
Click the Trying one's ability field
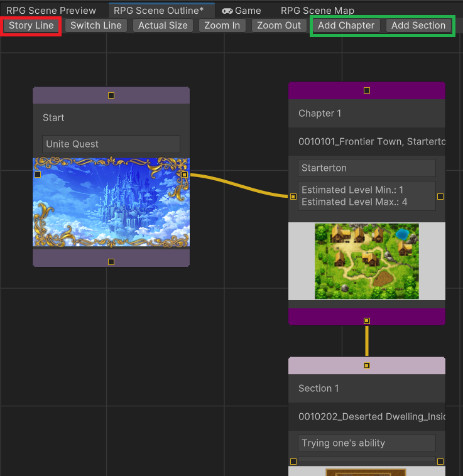(x=367, y=443)
